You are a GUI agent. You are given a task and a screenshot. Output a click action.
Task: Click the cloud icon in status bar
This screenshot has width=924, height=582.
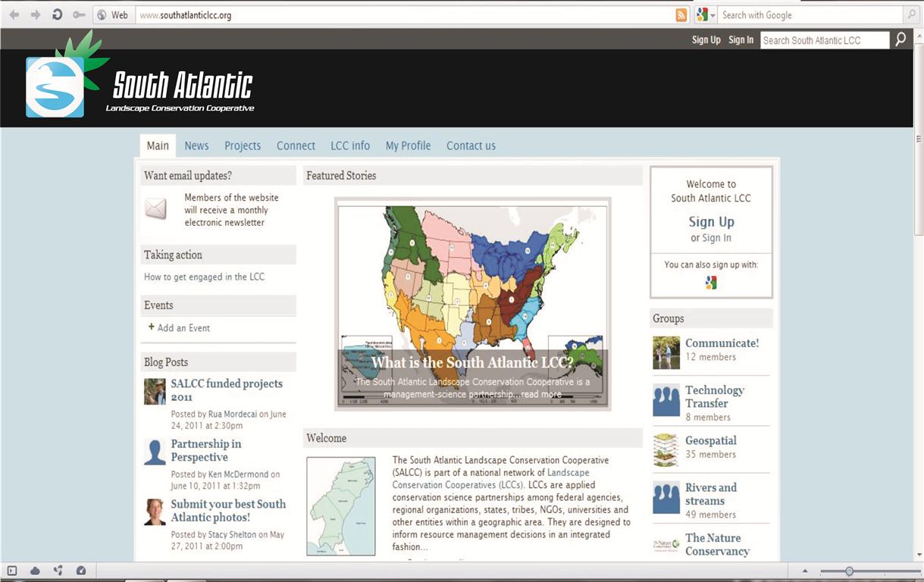point(35,571)
